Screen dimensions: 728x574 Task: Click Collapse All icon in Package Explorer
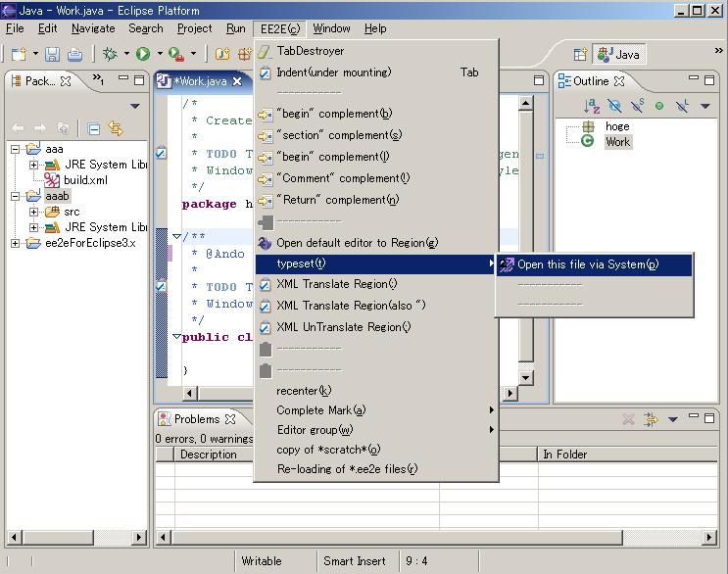pyautogui.click(x=93, y=128)
